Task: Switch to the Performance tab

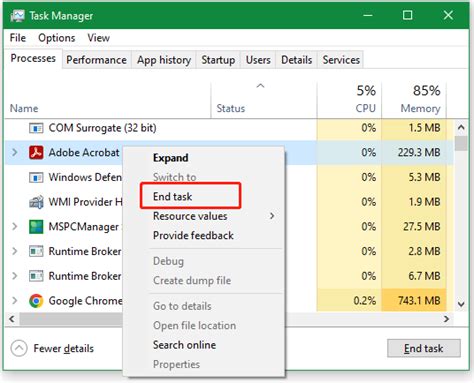Action: coord(96,60)
